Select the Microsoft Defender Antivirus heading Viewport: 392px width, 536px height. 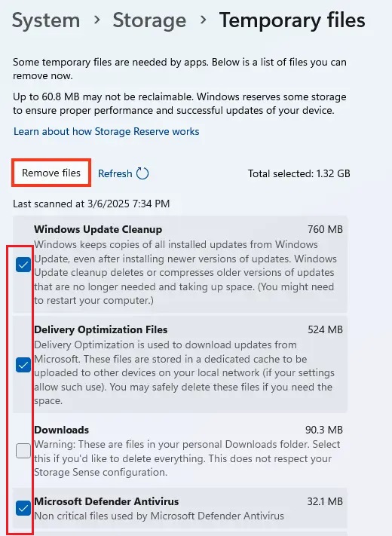coord(106,501)
